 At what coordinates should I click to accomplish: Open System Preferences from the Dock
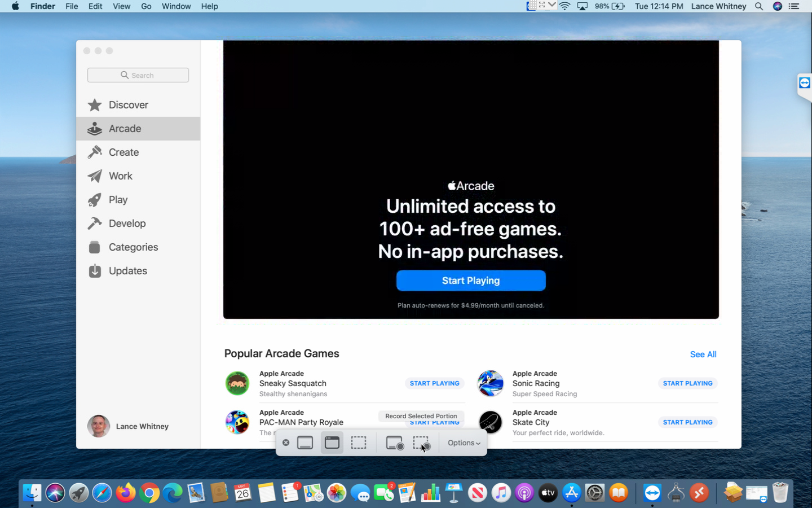[x=595, y=493]
